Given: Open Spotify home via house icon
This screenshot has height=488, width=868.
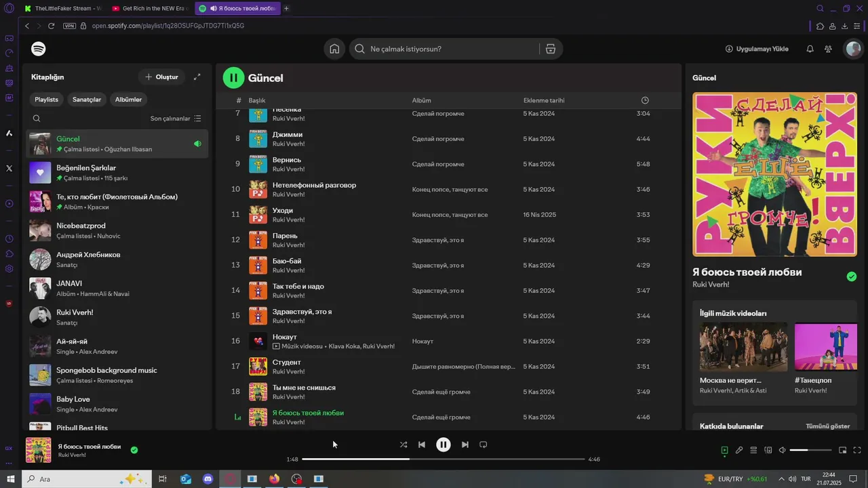Looking at the screenshot, I should tap(334, 49).
